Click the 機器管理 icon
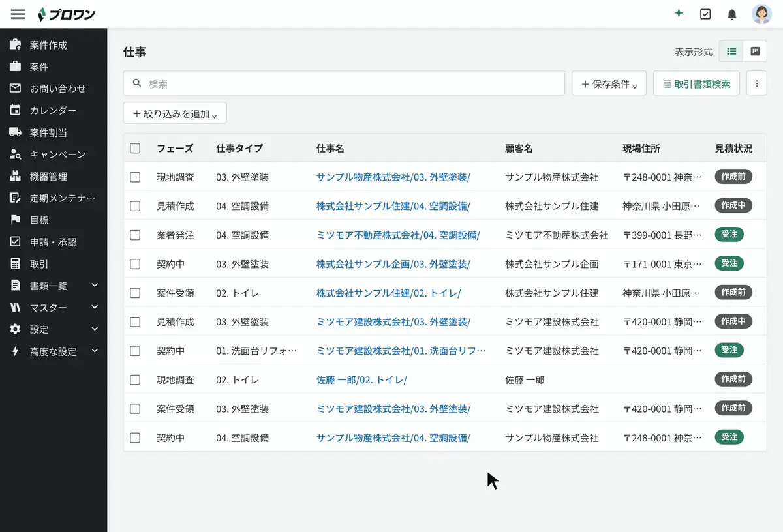The image size is (783, 532). point(15,176)
